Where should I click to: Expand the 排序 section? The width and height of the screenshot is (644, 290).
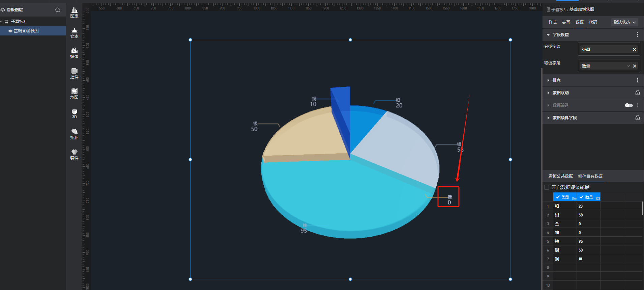click(548, 80)
